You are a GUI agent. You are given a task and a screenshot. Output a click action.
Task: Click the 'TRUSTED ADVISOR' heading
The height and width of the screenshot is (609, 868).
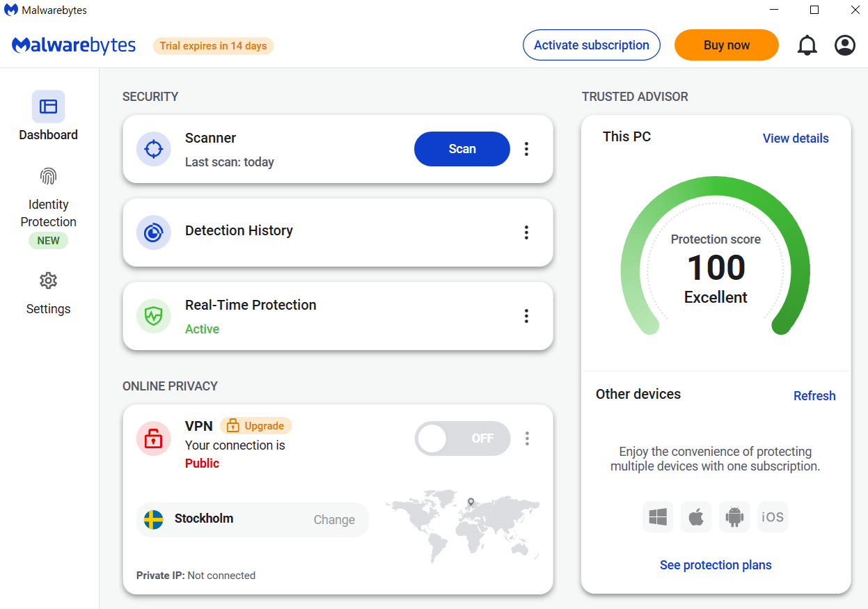(635, 97)
